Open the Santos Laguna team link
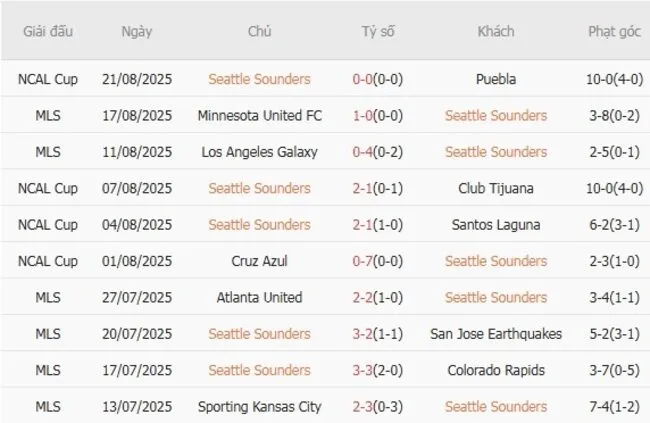Screen dimensions: 650x423 coord(496,225)
